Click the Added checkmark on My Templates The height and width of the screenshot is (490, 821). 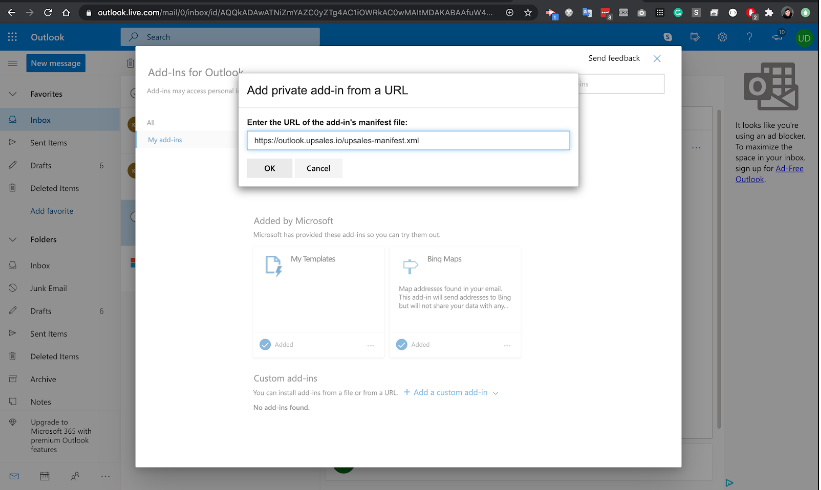pyautogui.click(x=265, y=344)
